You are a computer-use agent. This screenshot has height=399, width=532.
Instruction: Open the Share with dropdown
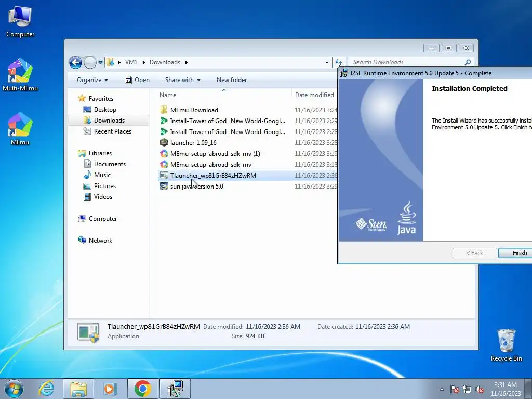182,79
